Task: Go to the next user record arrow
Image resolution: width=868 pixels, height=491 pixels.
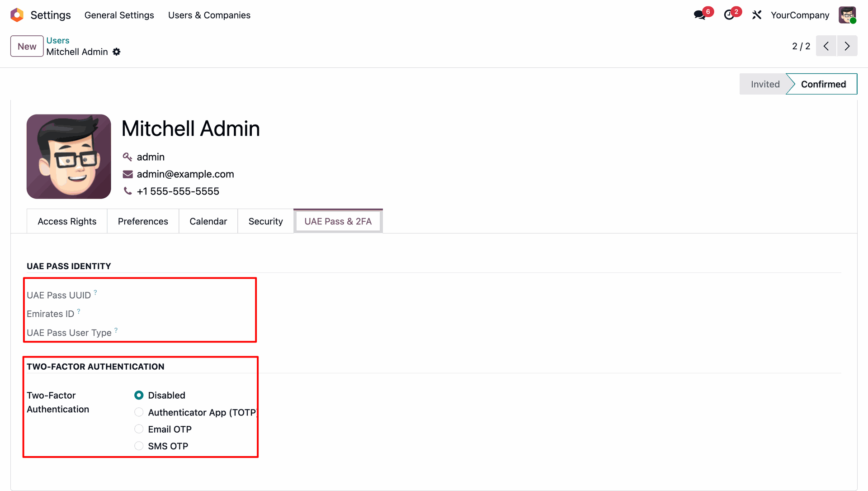Action: tap(847, 46)
